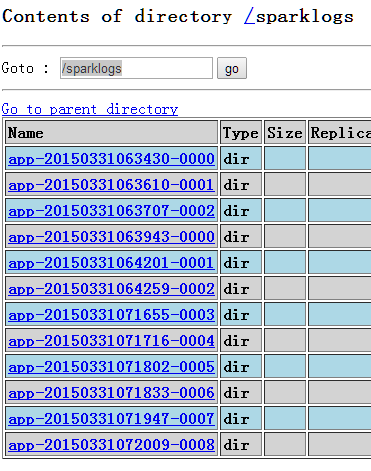Image resolution: width=371 pixels, height=471 pixels.
Task: Click the Goto path input field
Action: (x=136, y=68)
